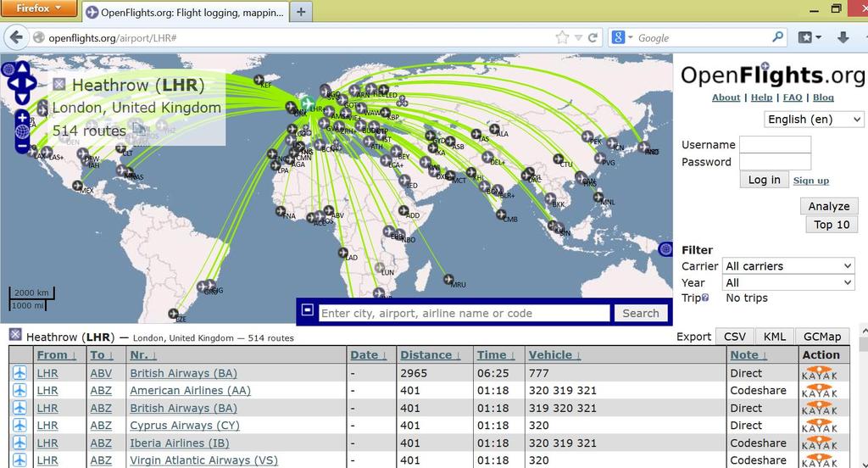Sort table by Note column
The width and height of the screenshot is (868, 468).
[748, 355]
